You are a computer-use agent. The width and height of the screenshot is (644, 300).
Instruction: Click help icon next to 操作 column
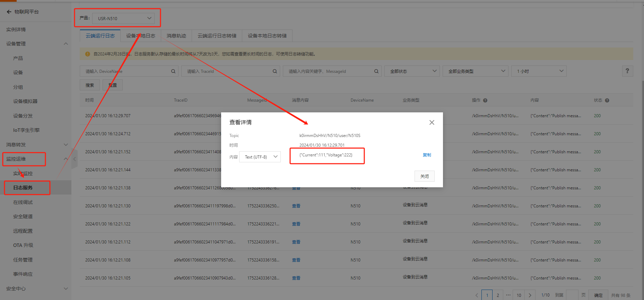(x=485, y=101)
